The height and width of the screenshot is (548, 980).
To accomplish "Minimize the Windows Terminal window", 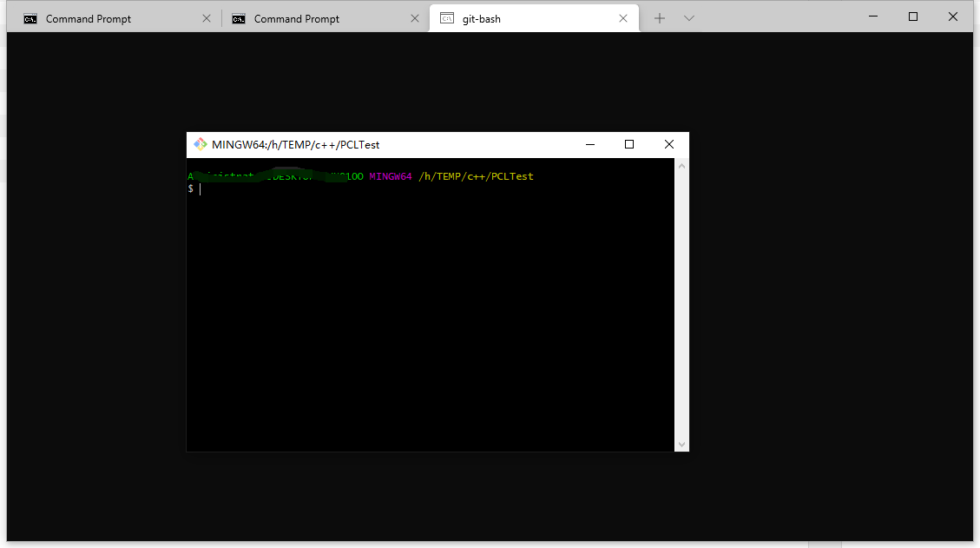I will 873,17.
